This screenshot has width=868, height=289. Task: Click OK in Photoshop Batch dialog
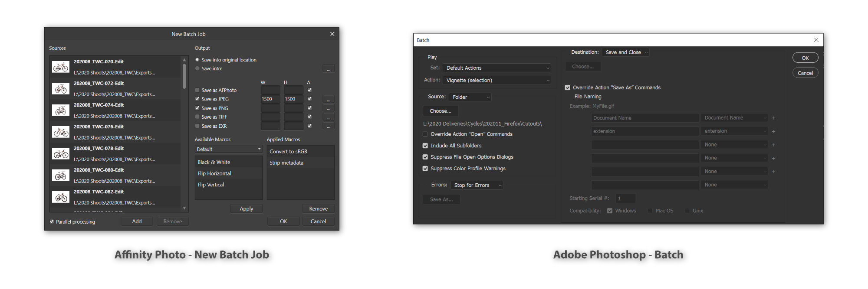pyautogui.click(x=806, y=58)
